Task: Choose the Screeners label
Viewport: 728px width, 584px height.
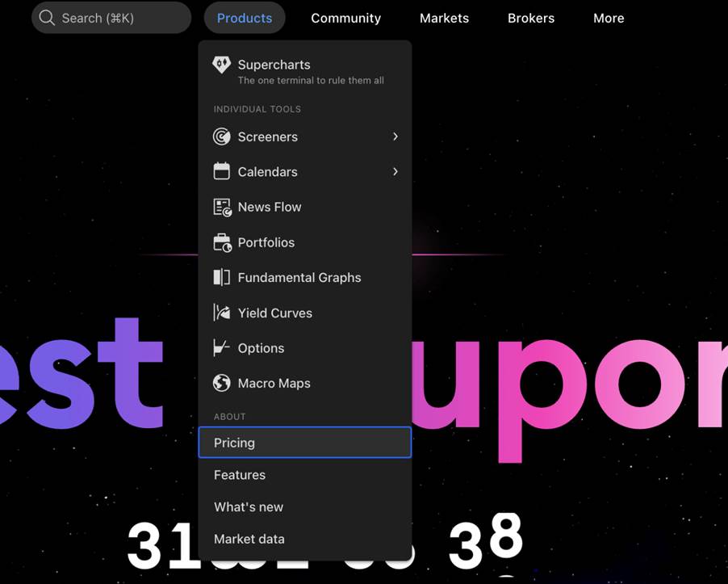Action: 267,137
